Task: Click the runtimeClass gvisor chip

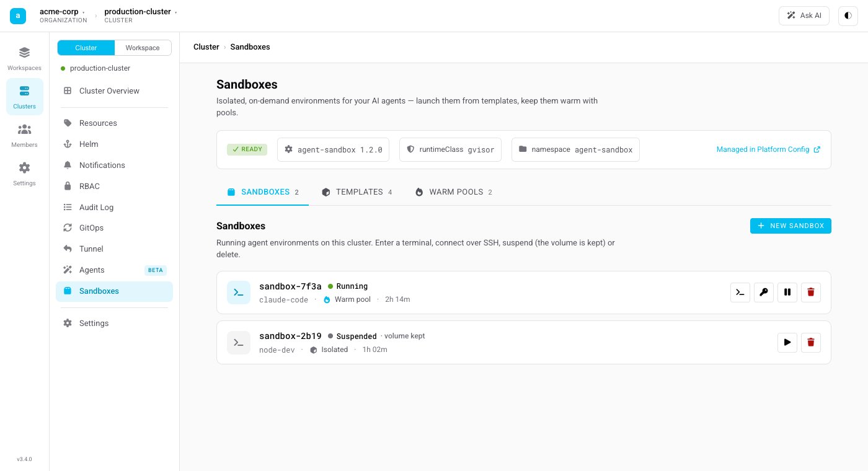Action: point(450,149)
